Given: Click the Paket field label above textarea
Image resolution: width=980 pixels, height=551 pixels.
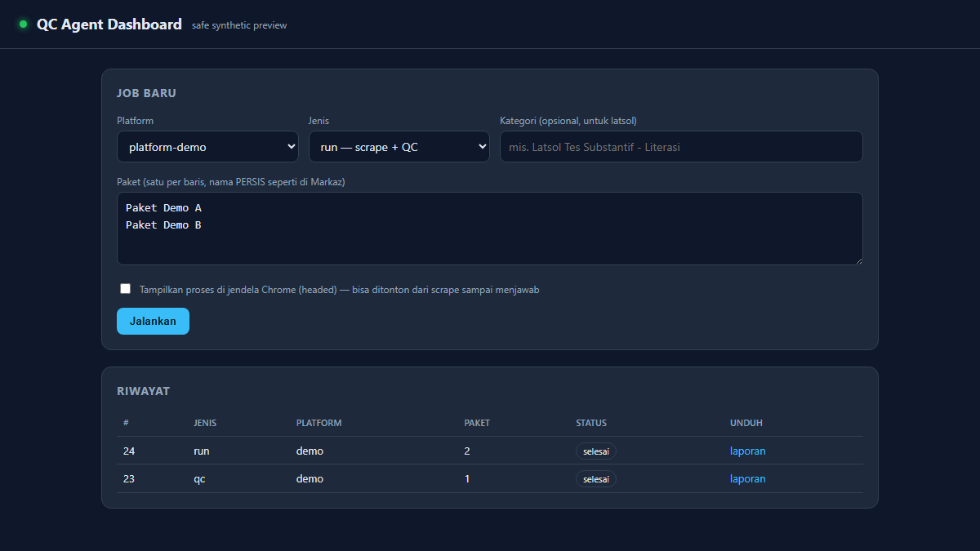Looking at the screenshot, I should (230, 182).
